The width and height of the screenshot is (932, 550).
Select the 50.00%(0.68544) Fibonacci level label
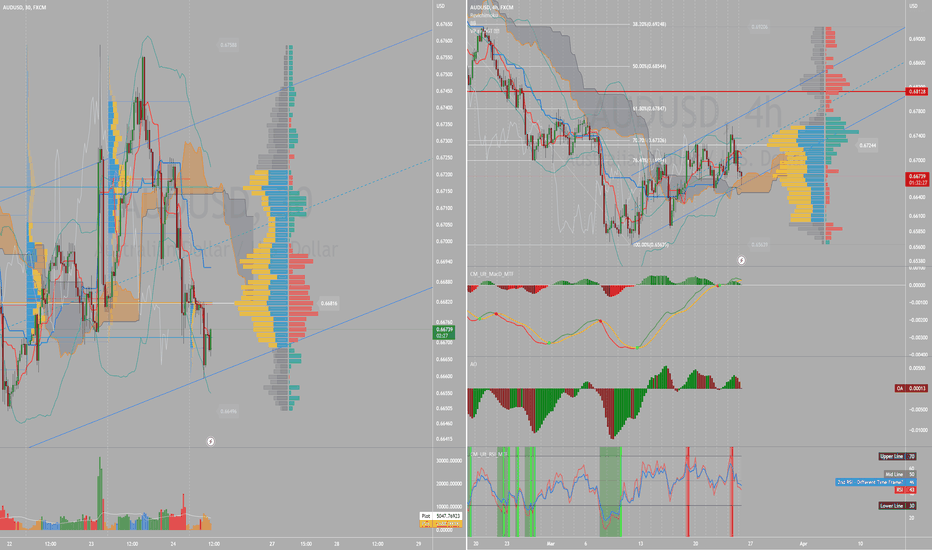point(649,66)
